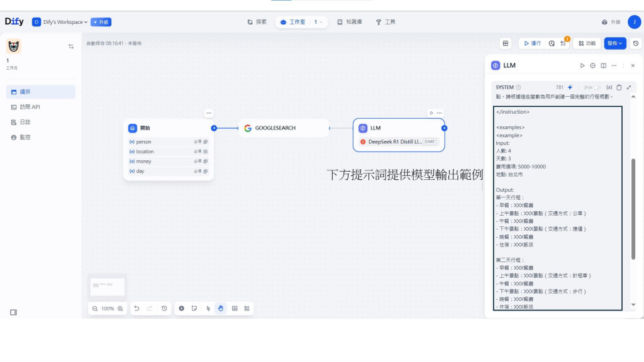Select 編排 (Orchestrate) in the sidebar
The height and width of the screenshot is (362, 644).
click(x=41, y=92)
